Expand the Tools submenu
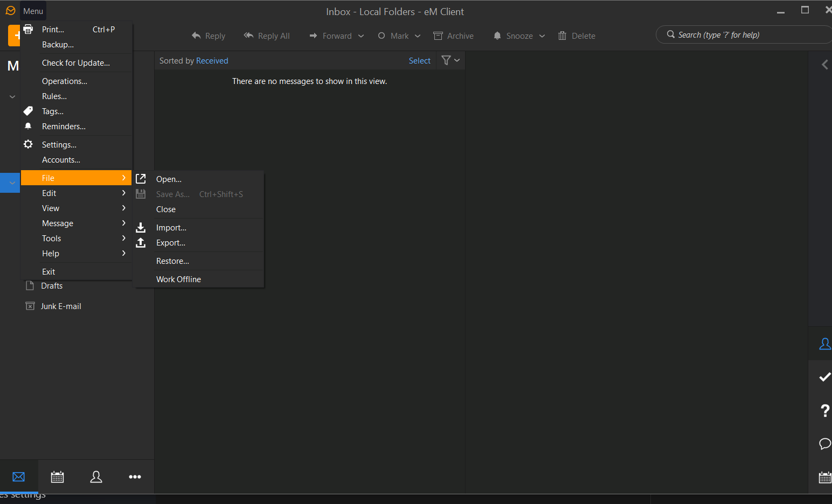The height and width of the screenshot is (504, 832). tap(77, 239)
